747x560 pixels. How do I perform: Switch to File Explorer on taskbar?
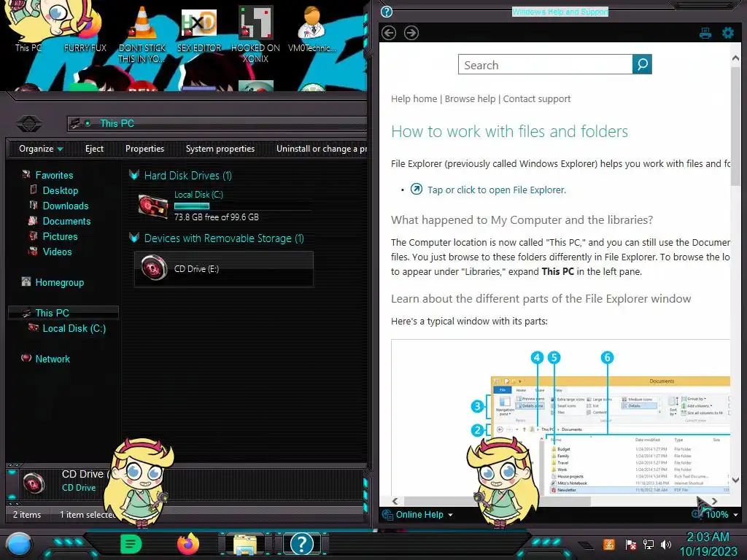pos(245,544)
